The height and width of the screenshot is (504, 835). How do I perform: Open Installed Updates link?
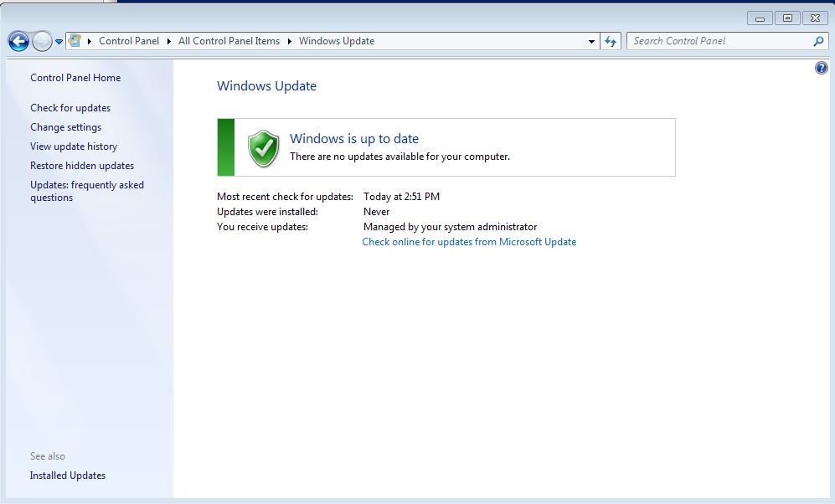[68, 476]
